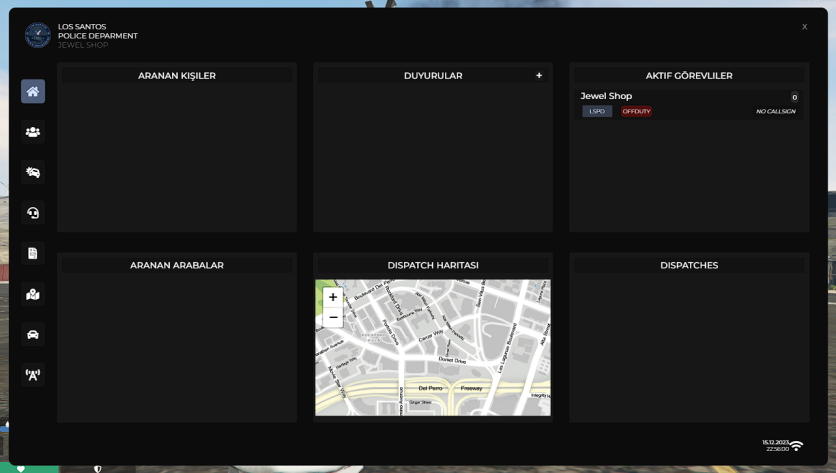Click the LSPD department tag
The width and height of the screenshot is (836, 473).
(x=597, y=111)
